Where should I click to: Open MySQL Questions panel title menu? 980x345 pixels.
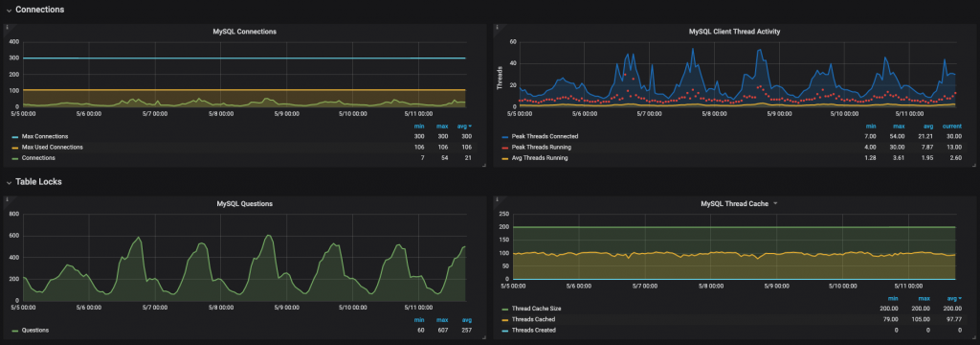pos(244,203)
